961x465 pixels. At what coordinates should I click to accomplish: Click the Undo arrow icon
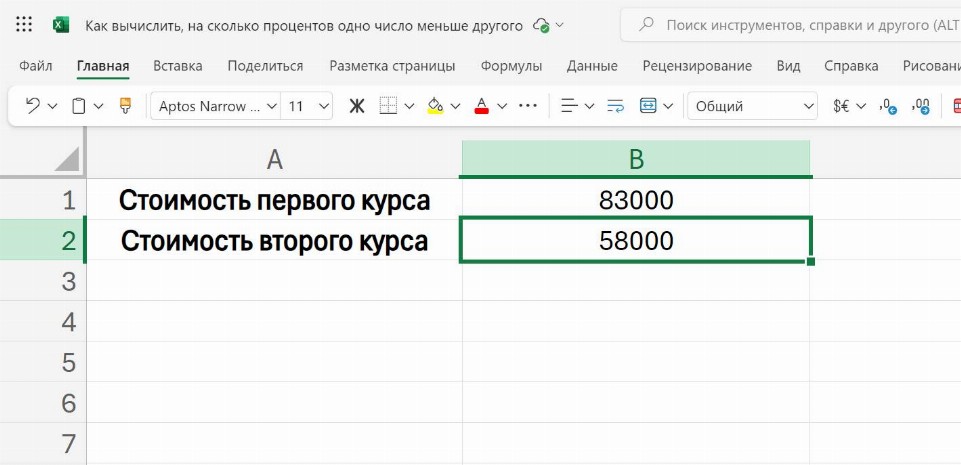[x=33, y=105]
